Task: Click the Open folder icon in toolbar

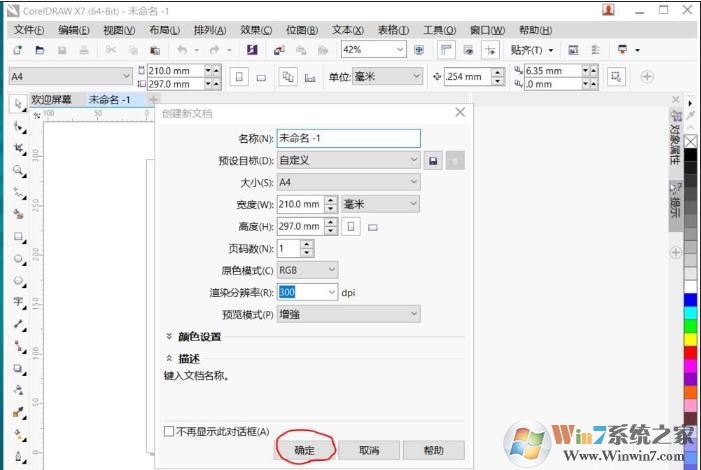Action: click(x=40, y=49)
